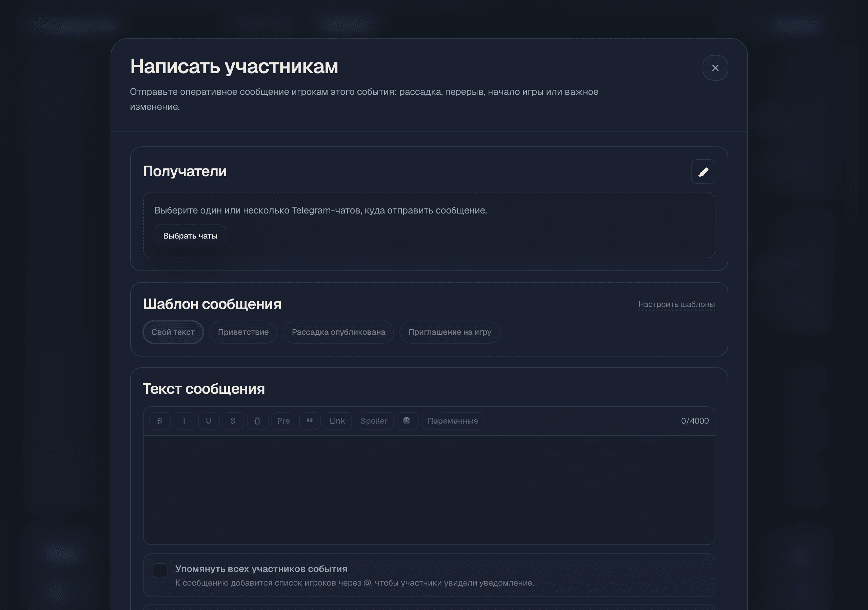This screenshot has width=868, height=610.
Task: Insert a blockquote with the quote icon
Action: point(310,421)
